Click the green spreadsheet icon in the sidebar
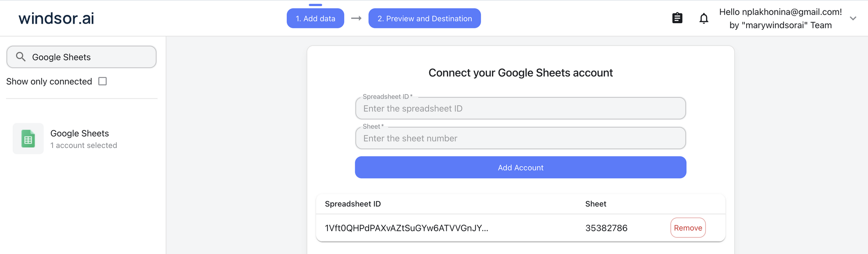The image size is (868, 254). point(28,138)
